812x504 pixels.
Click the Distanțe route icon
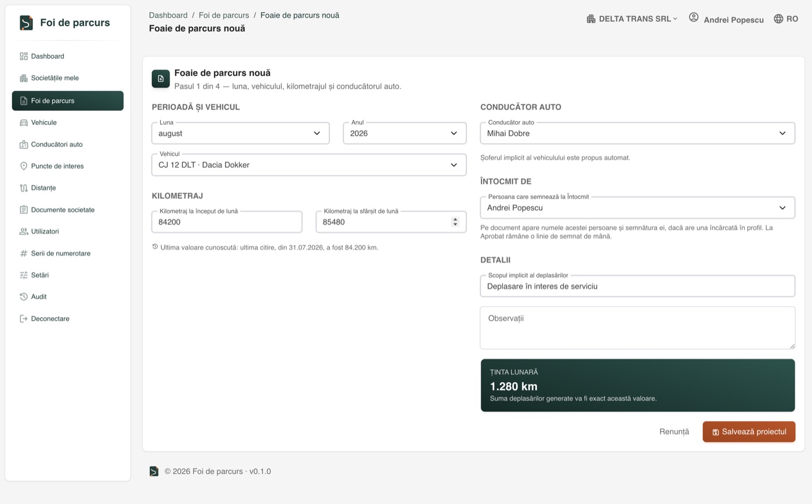pos(24,188)
